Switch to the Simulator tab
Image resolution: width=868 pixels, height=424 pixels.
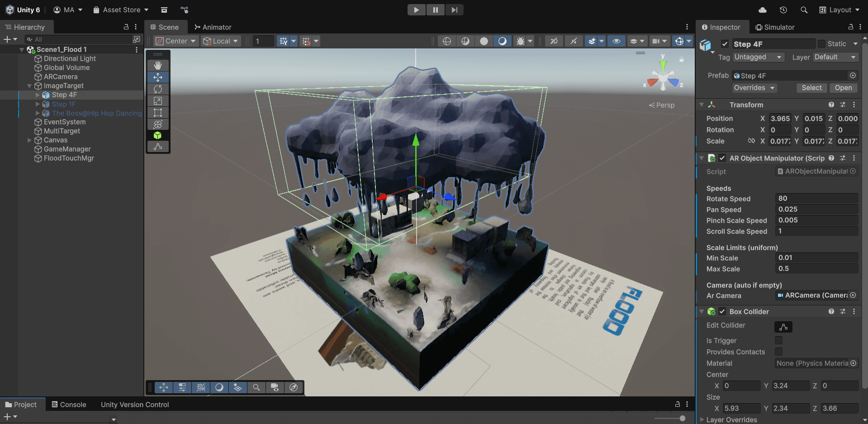pyautogui.click(x=775, y=27)
